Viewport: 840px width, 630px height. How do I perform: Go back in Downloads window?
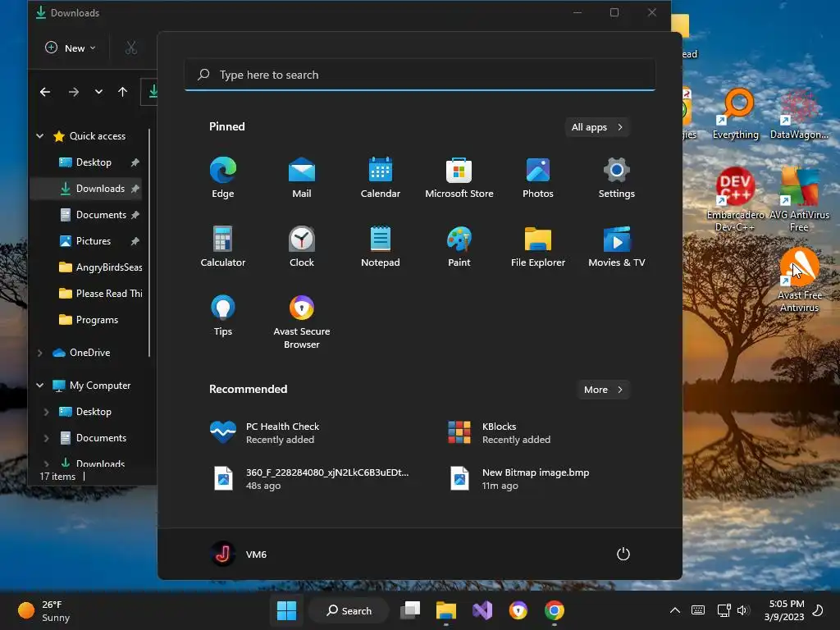[x=45, y=92]
